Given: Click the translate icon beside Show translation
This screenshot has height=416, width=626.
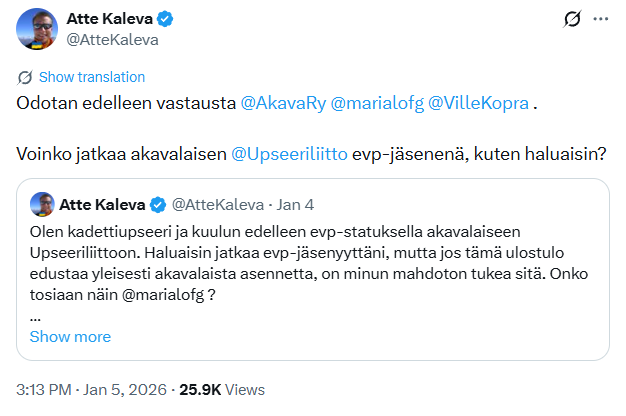Looking at the screenshot, I should [25, 77].
